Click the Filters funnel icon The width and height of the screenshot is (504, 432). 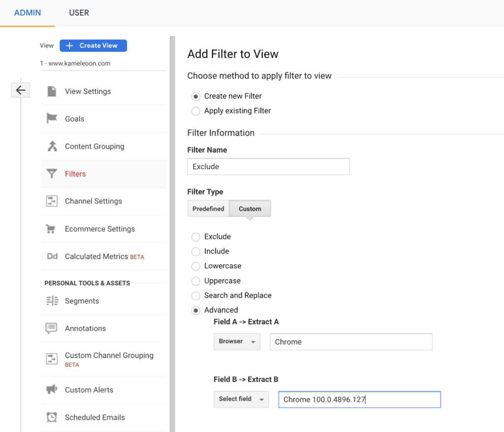52,173
